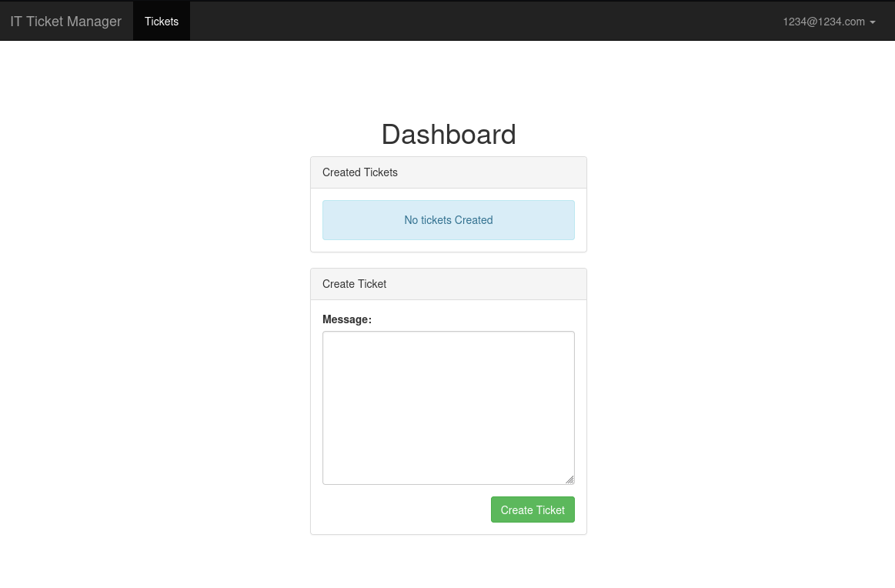Image resolution: width=895 pixels, height=588 pixels.
Task: Focus the Message text area
Action: pyautogui.click(x=448, y=408)
